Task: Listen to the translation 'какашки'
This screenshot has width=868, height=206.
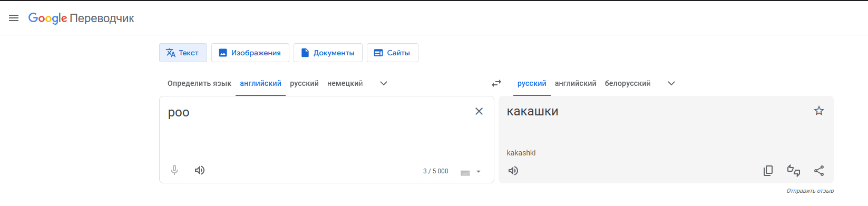Action: [x=513, y=171]
